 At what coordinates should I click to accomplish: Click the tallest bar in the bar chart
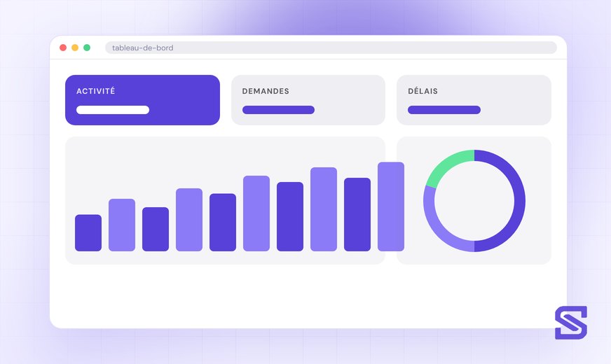(391, 206)
